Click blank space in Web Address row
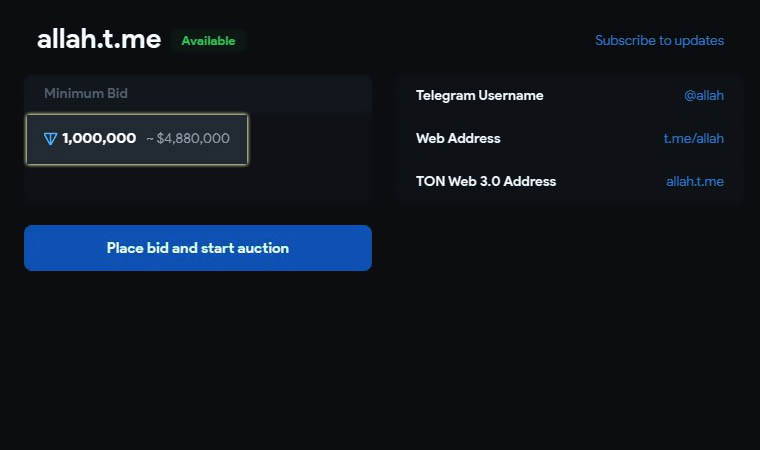Image resolution: width=760 pixels, height=450 pixels. click(580, 139)
